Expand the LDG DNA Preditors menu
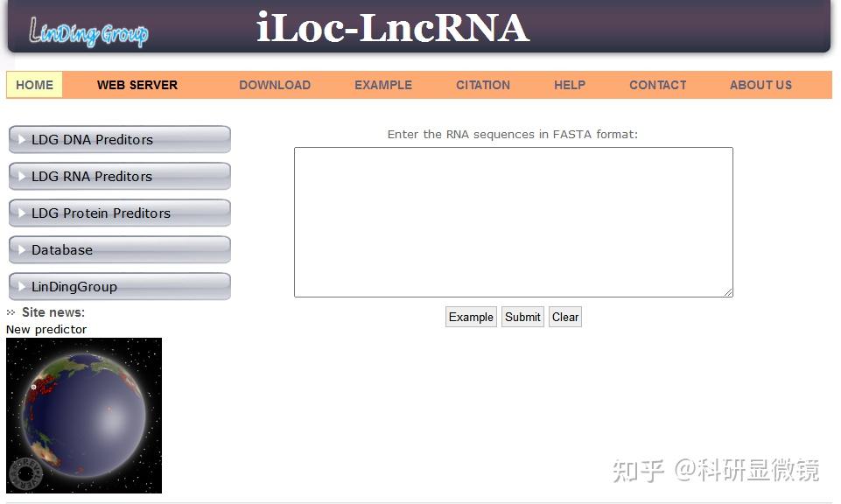The width and height of the screenshot is (841, 504). point(119,139)
